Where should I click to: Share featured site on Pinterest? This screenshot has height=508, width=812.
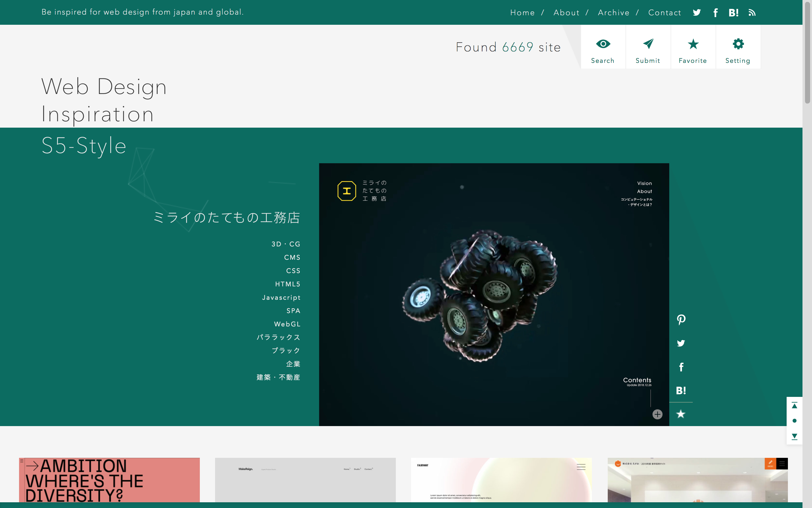coord(681,319)
